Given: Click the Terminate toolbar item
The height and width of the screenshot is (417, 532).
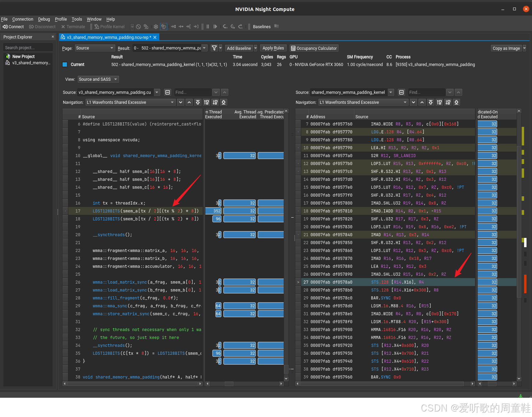Looking at the screenshot, I should tap(73, 26).
